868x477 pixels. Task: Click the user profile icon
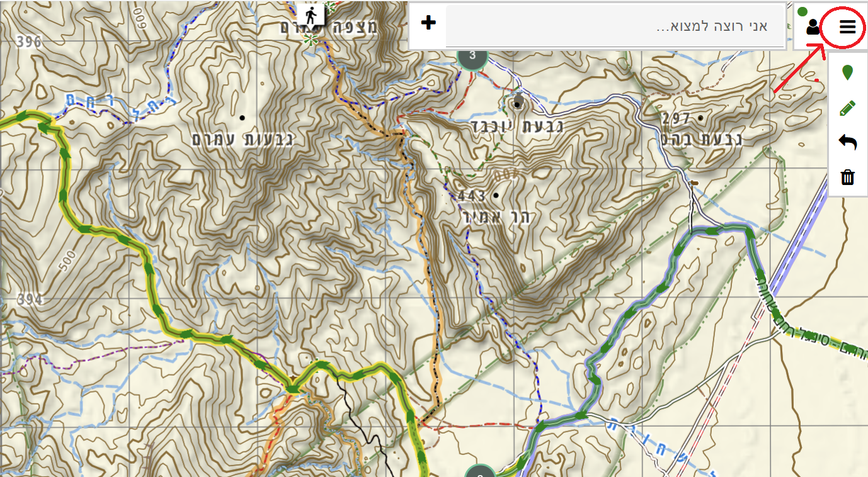(813, 27)
